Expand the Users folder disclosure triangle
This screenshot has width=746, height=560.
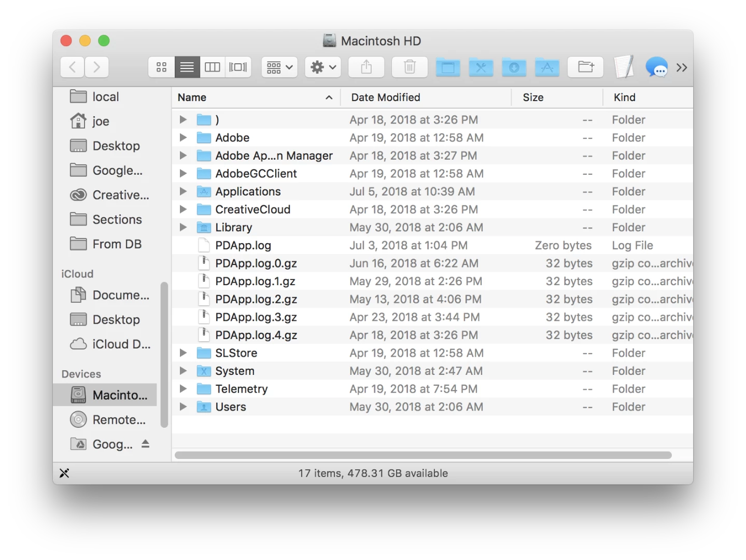[183, 407]
